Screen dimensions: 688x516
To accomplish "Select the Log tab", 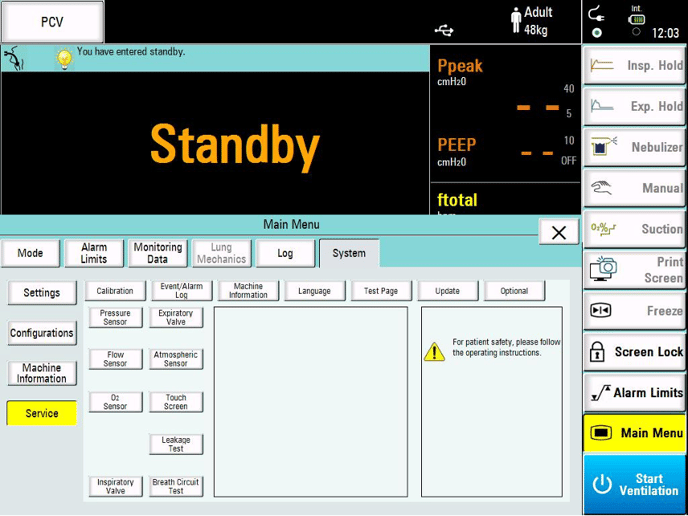I will (x=285, y=253).
